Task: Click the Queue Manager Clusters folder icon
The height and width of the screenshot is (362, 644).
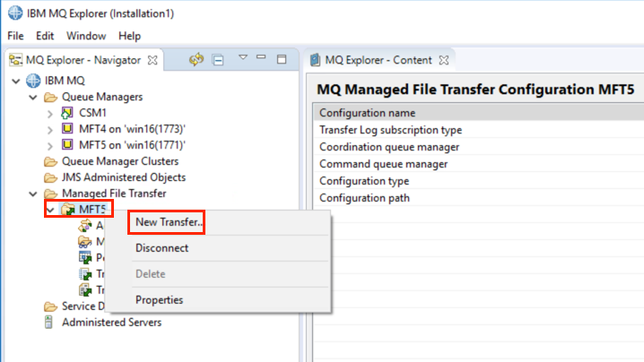Action: pyautogui.click(x=50, y=161)
